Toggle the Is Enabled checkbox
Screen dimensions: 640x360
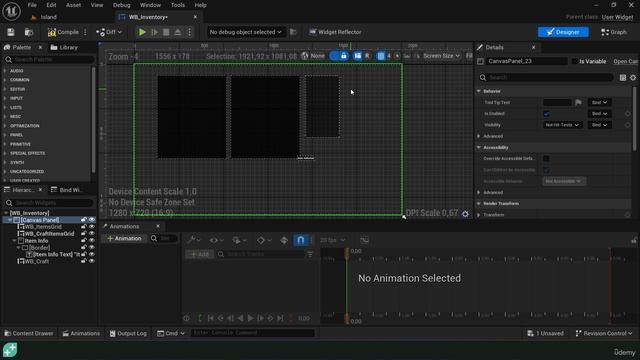click(x=546, y=114)
